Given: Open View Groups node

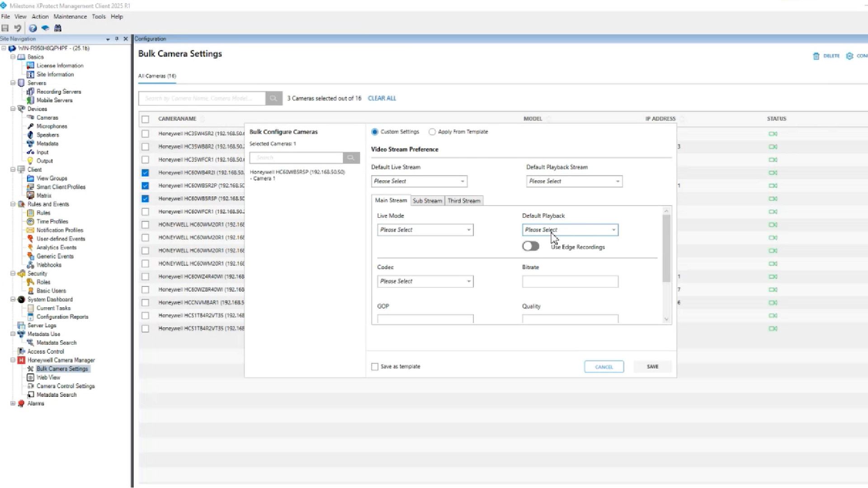Looking at the screenshot, I should tap(52, 178).
